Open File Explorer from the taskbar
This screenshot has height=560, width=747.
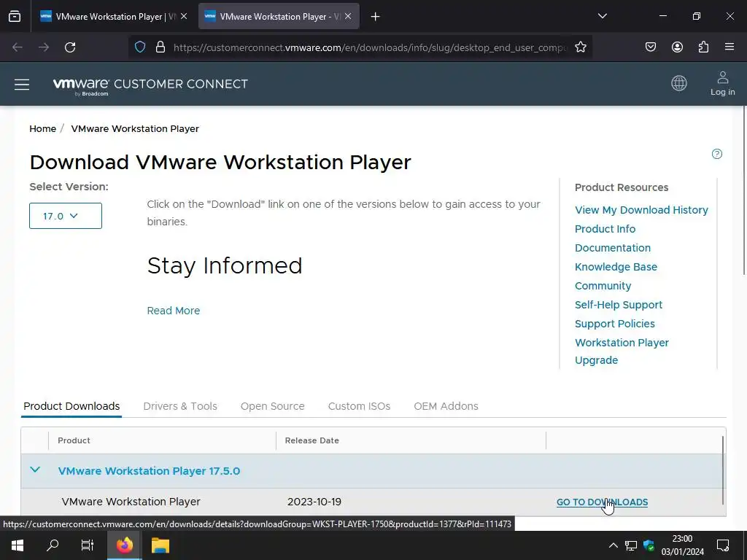pos(160,545)
